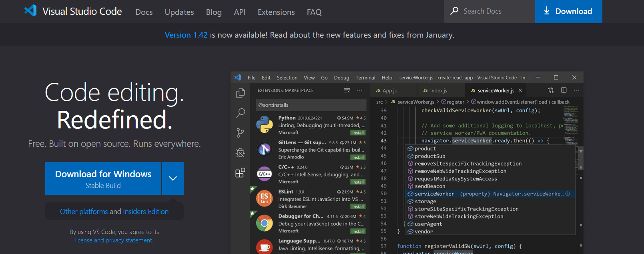Open the Insiders Edition link
644x254 pixels.
click(146, 212)
